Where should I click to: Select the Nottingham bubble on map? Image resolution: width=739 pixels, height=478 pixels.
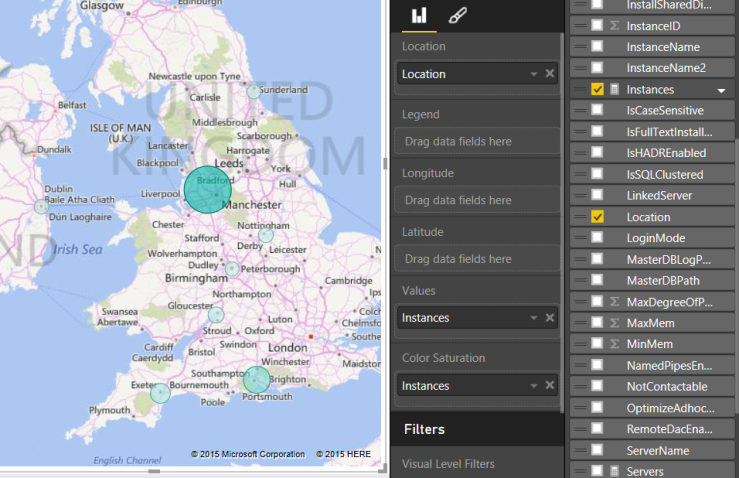[266, 235]
